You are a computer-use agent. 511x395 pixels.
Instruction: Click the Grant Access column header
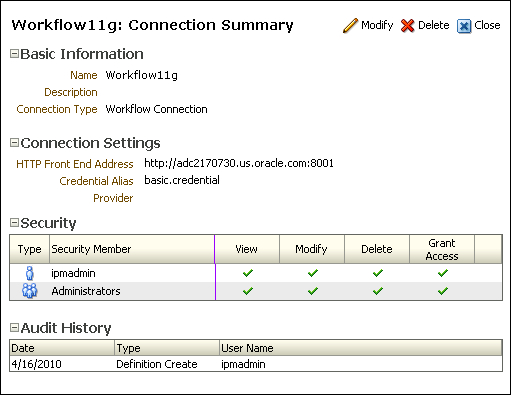[442, 249]
